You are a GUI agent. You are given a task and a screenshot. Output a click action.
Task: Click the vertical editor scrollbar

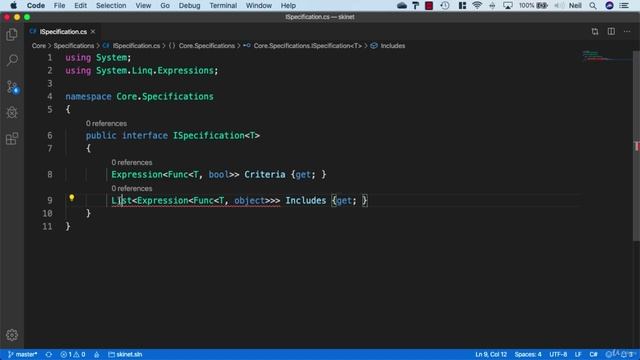tap(636, 146)
